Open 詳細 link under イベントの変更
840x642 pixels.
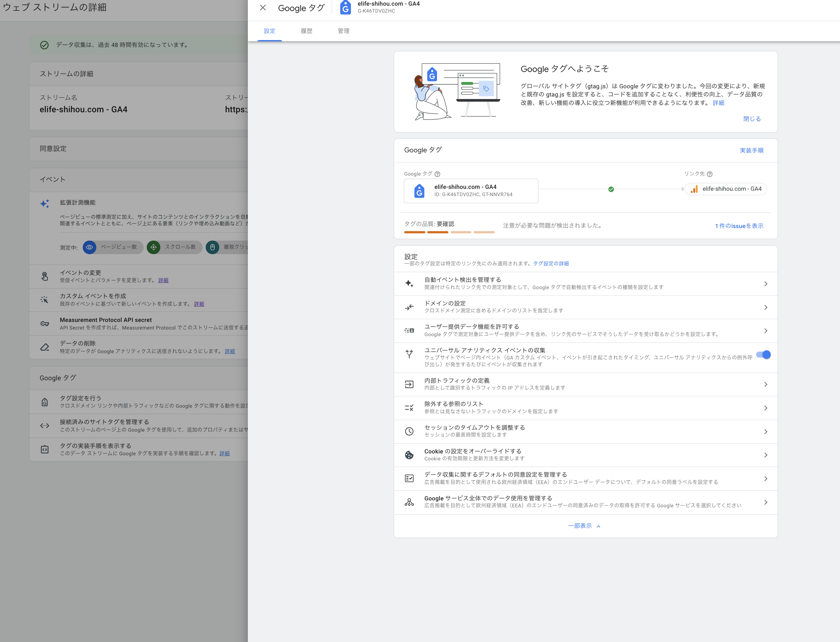(163, 281)
